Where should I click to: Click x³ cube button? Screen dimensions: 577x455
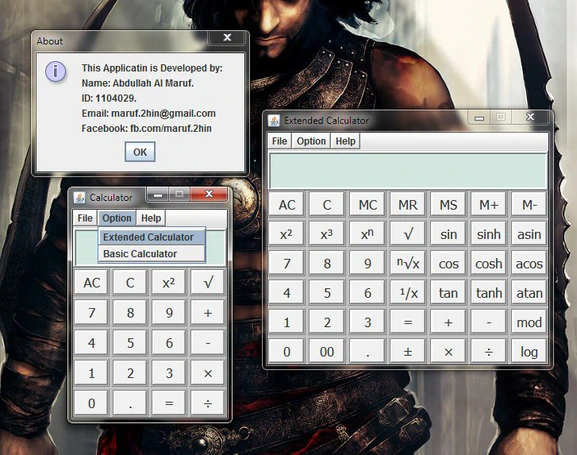pos(327,234)
